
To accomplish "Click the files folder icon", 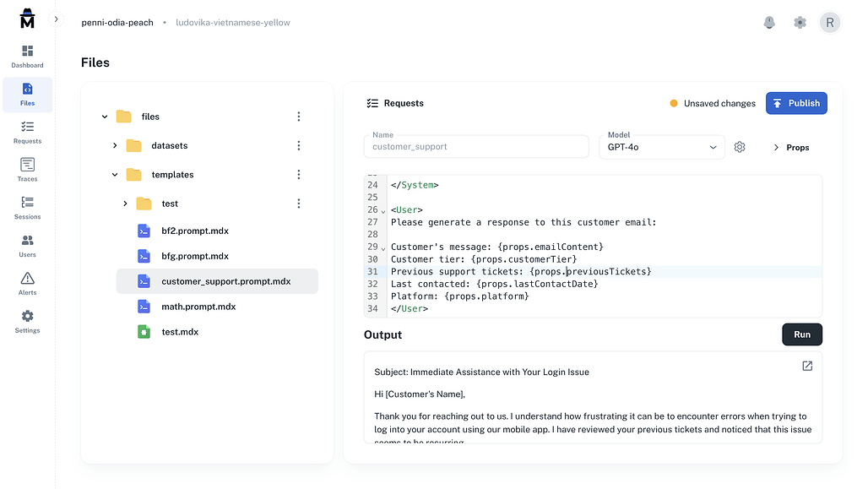I will click(x=124, y=117).
